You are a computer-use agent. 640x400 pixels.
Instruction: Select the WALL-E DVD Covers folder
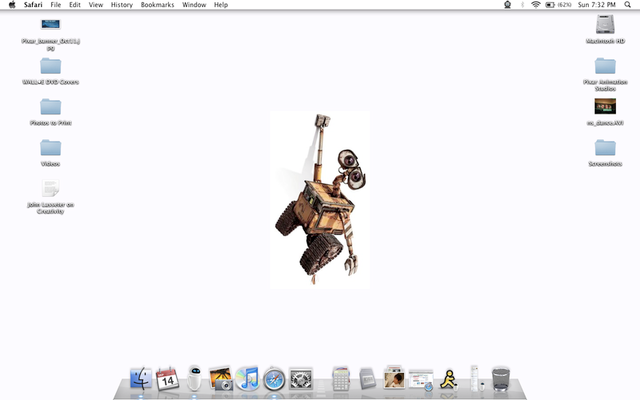pyautogui.click(x=50, y=66)
